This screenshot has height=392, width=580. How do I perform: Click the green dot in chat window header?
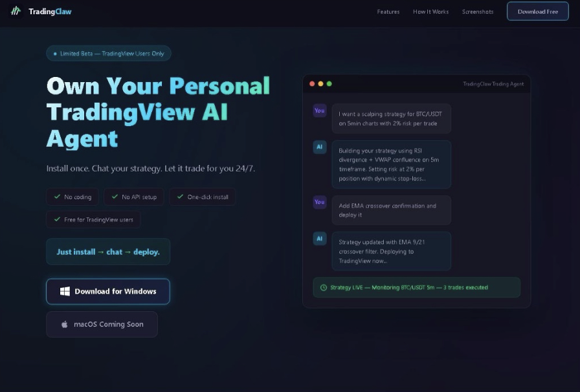(329, 84)
